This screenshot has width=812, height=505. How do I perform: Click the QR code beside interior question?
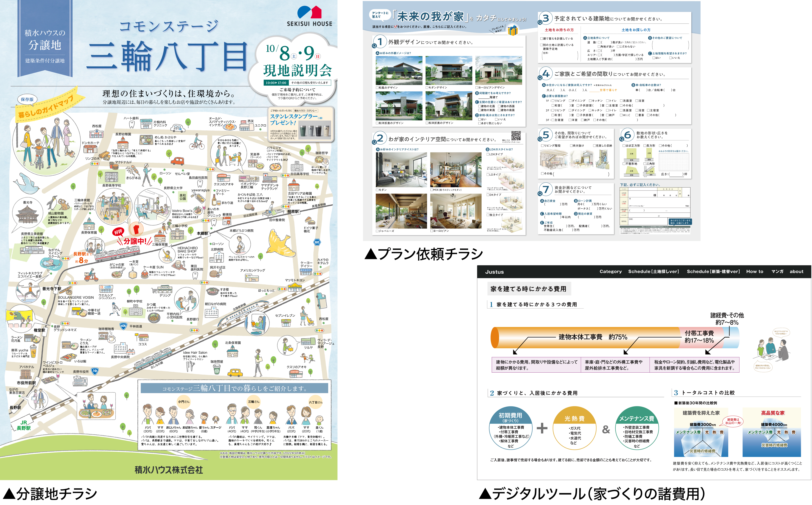click(x=516, y=136)
